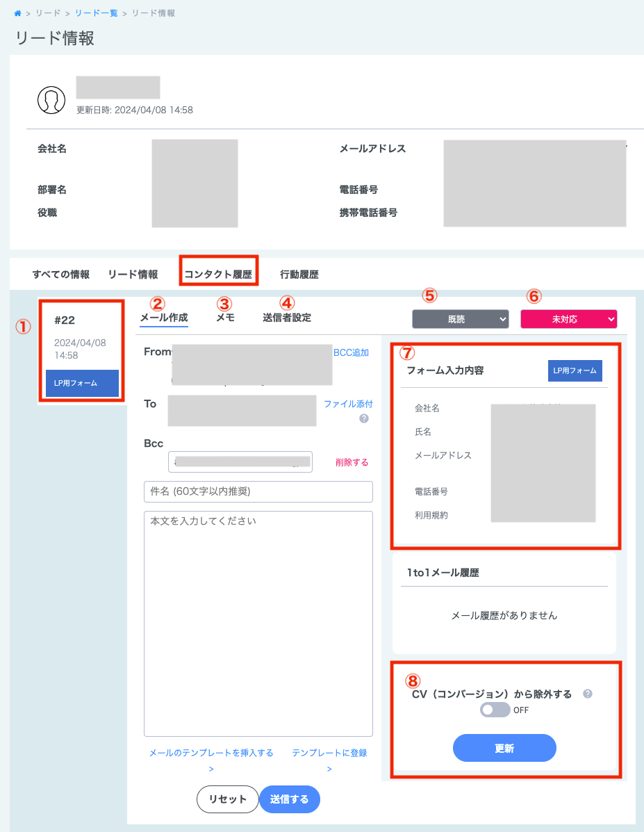Switch to すべての情報 tab

click(x=61, y=275)
